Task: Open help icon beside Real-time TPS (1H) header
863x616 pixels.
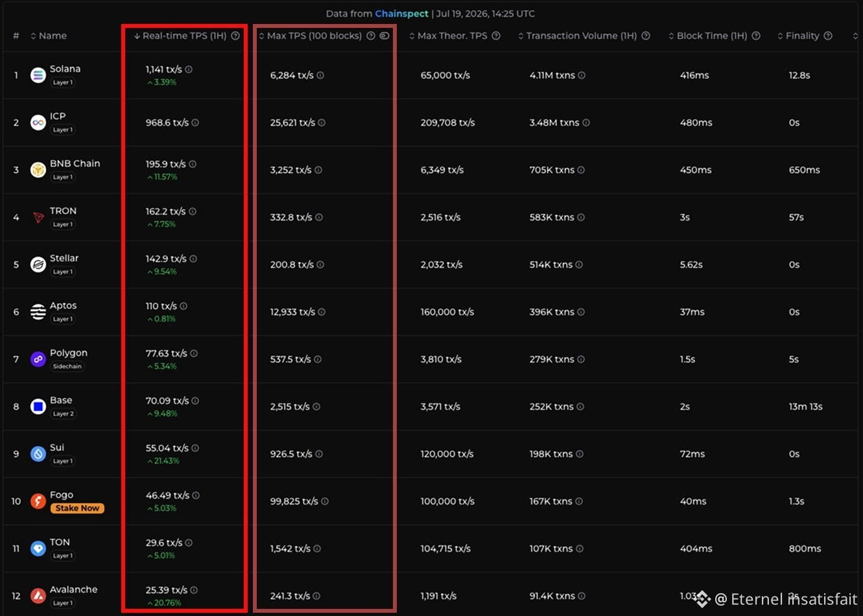Action: [x=235, y=36]
